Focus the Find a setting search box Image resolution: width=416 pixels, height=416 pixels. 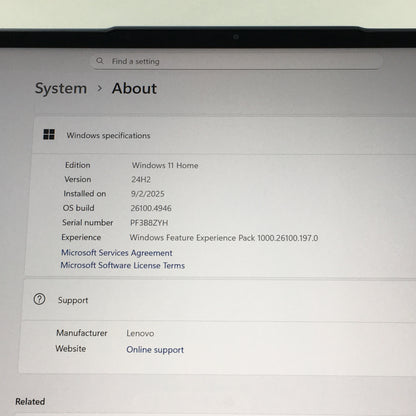pyautogui.click(x=236, y=61)
